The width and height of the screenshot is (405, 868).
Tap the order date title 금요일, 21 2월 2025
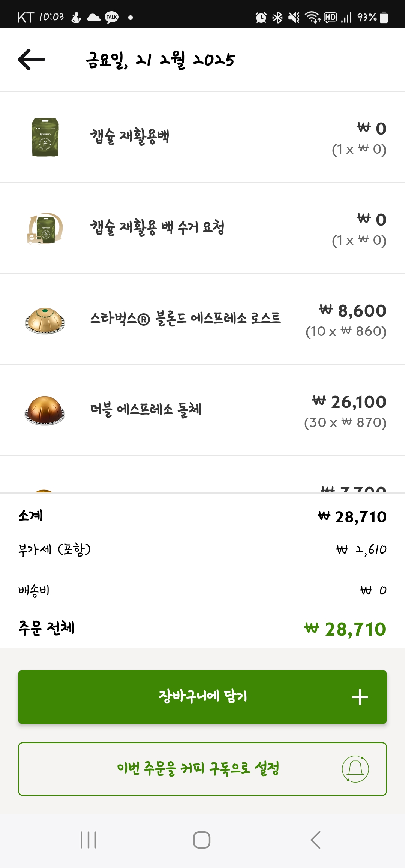tap(160, 60)
